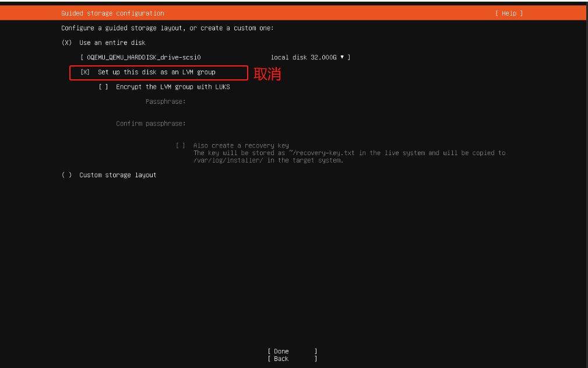The image size is (588, 368).
Task: Enable Encrypt the LVM group with LUKS
Action: [103, 87]
